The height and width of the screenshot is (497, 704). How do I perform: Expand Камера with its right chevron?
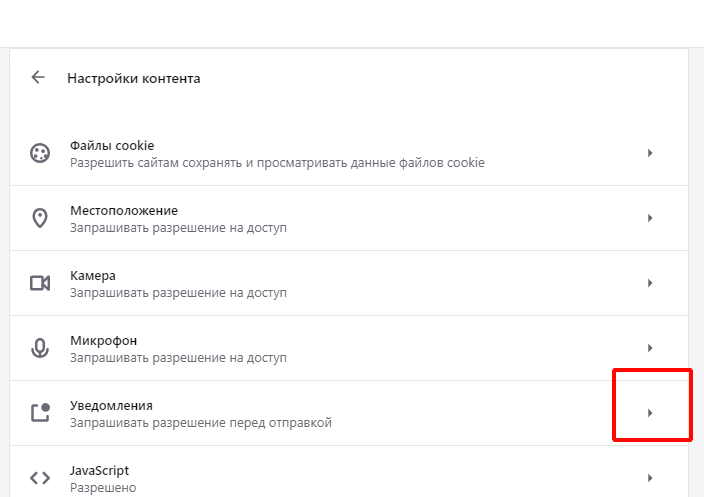coord(650,283)
